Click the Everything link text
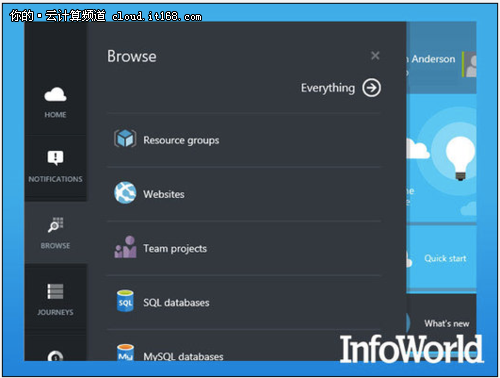 pyautogui.click(x=328, y=88)
